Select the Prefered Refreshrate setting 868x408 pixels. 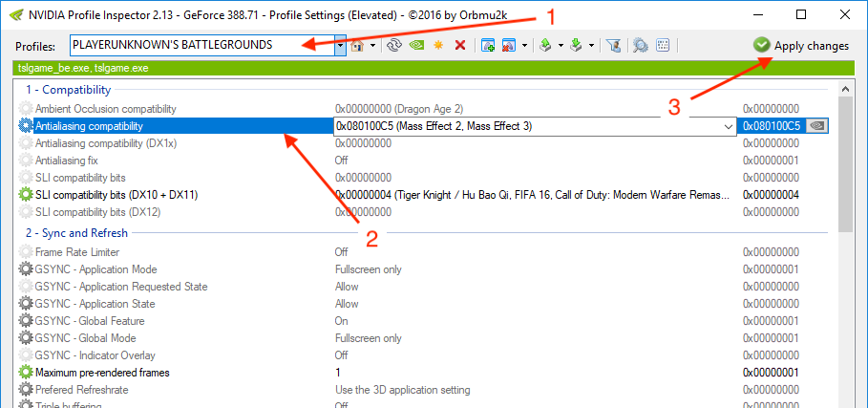click(x=423, y=390)
